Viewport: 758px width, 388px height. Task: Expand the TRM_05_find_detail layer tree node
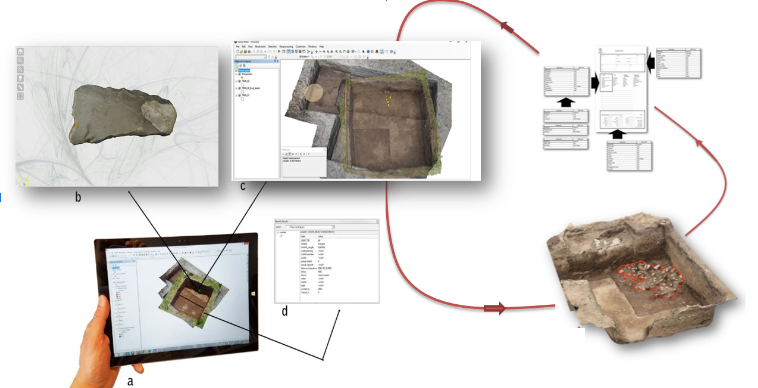[236, 88]
